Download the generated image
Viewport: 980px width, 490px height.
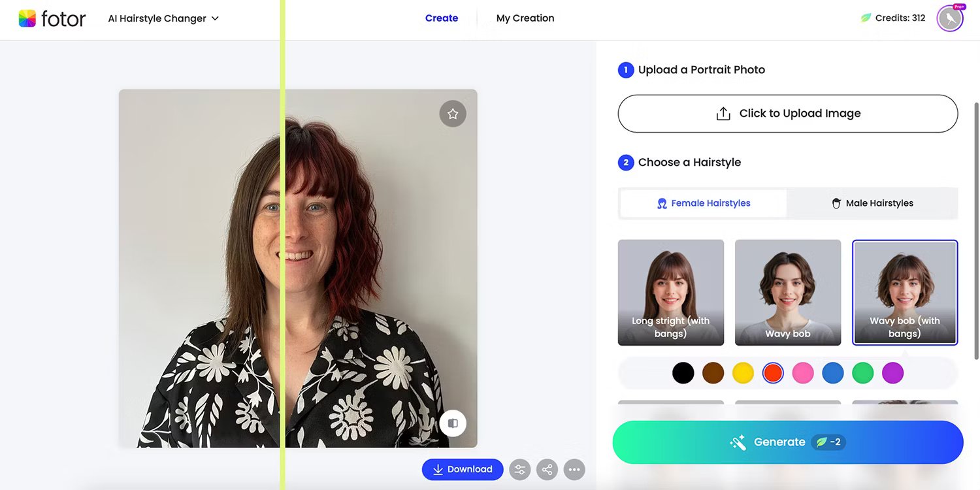point(463,469)
